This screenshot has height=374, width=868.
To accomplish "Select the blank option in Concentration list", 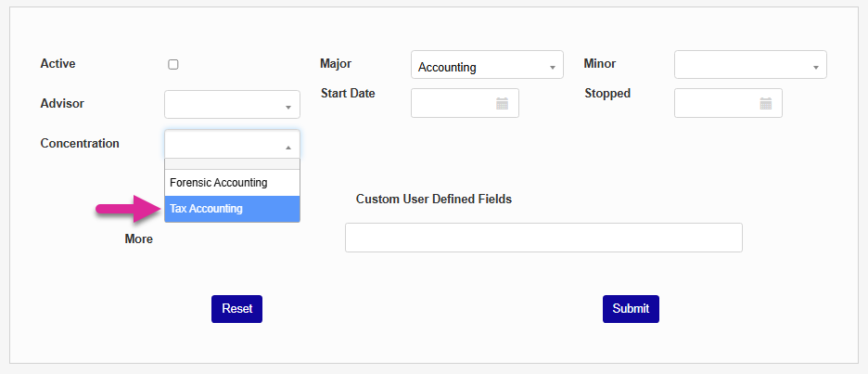I will point(232,164).
